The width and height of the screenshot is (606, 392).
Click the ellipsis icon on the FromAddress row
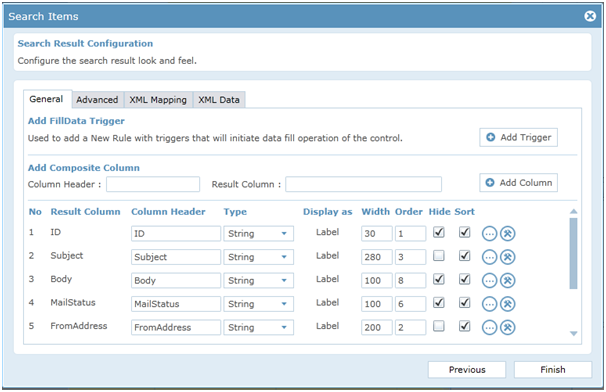489,328
